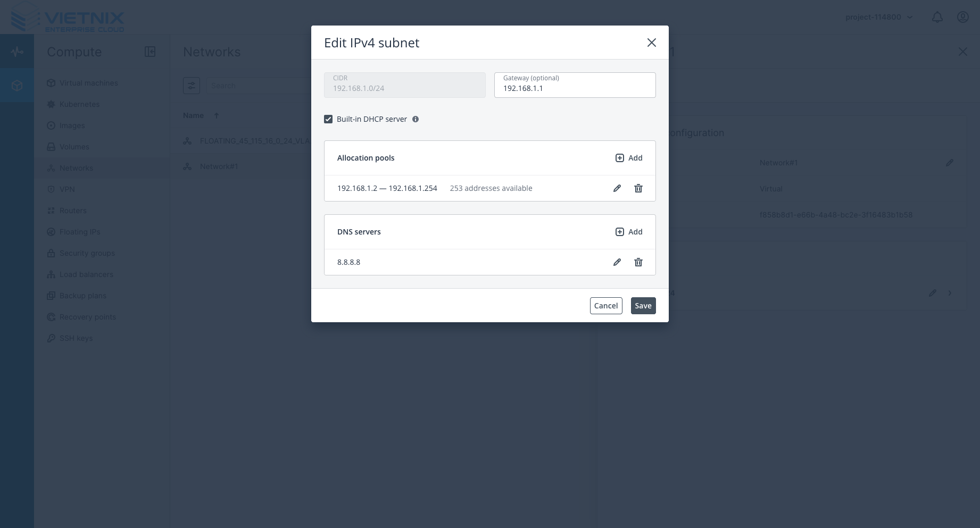Disable the Built-in DHCP server checkbox
Viewport: 980px width, 528px height.
pyautogui.click(x=328, y=119)
